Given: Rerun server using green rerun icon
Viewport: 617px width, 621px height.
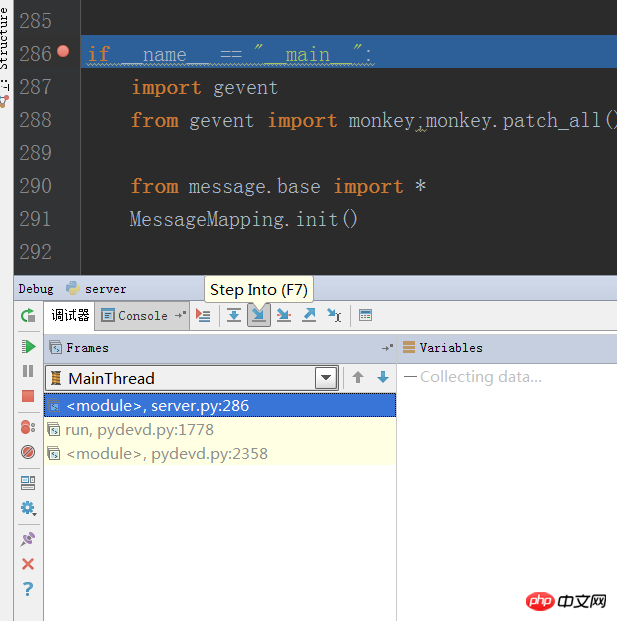Looking at the screenshot, I should [28, 316].
